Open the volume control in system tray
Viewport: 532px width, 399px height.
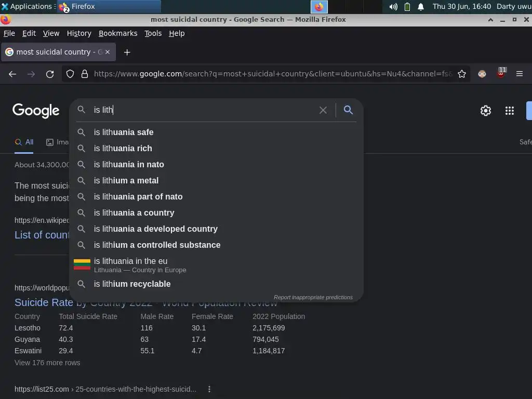pyautogui.click(x=393, y=7)
